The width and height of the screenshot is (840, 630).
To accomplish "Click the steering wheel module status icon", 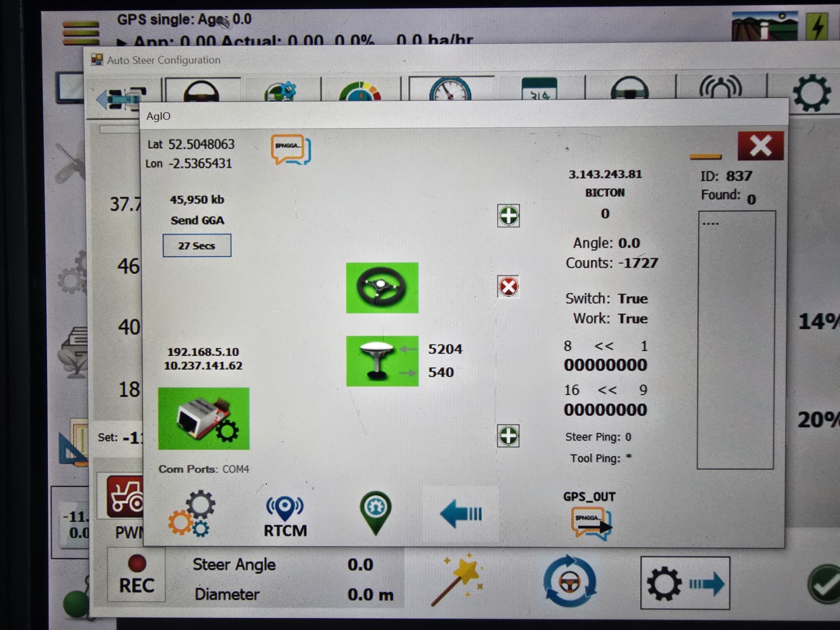I will [x=382, y=288].
